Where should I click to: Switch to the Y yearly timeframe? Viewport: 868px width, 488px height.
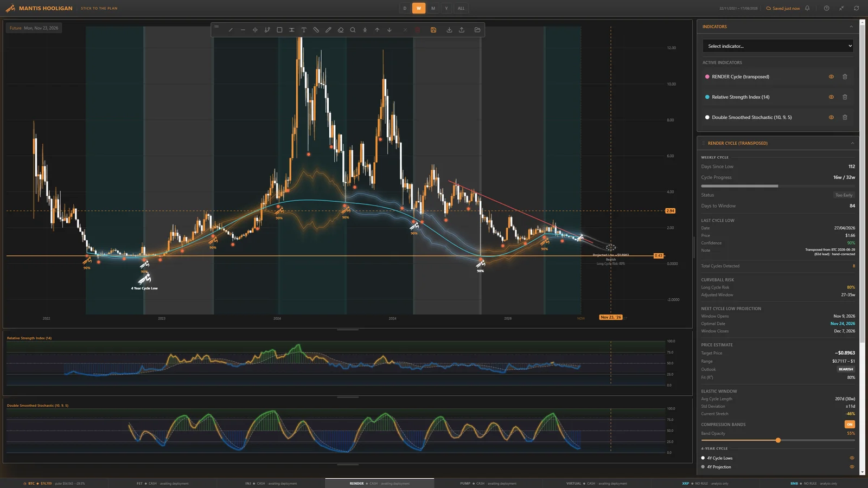446,8
